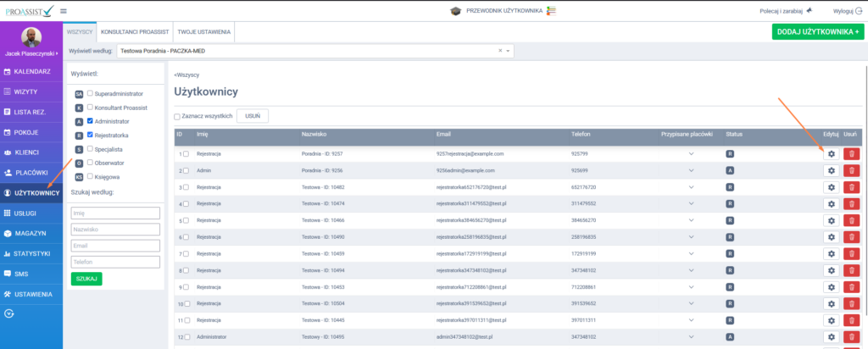Click the hamburger menu icon beside the logo

point(64,11)
